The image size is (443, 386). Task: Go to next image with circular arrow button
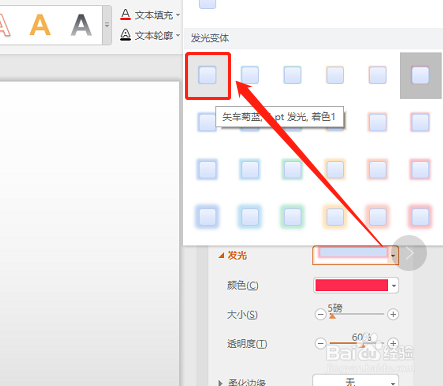(409, 253)
